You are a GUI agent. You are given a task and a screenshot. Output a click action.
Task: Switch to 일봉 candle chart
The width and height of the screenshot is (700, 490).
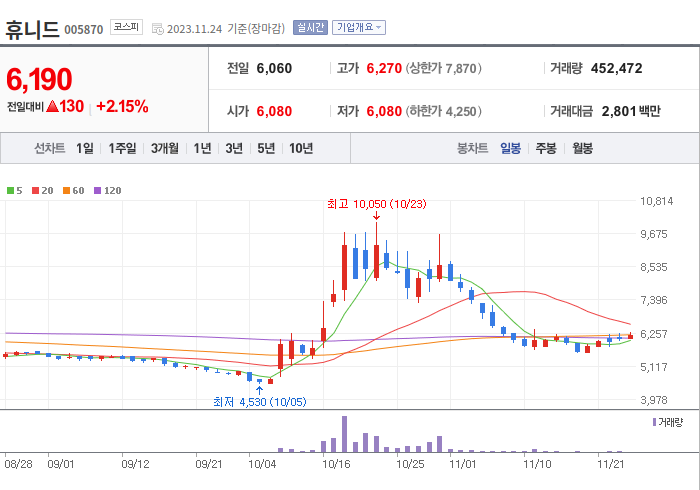pyautogui.click(x=510, y=148)
